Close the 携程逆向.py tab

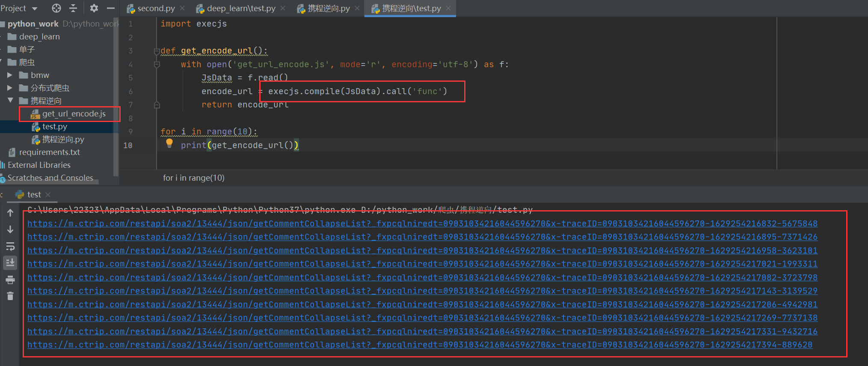tap(357, 8)
